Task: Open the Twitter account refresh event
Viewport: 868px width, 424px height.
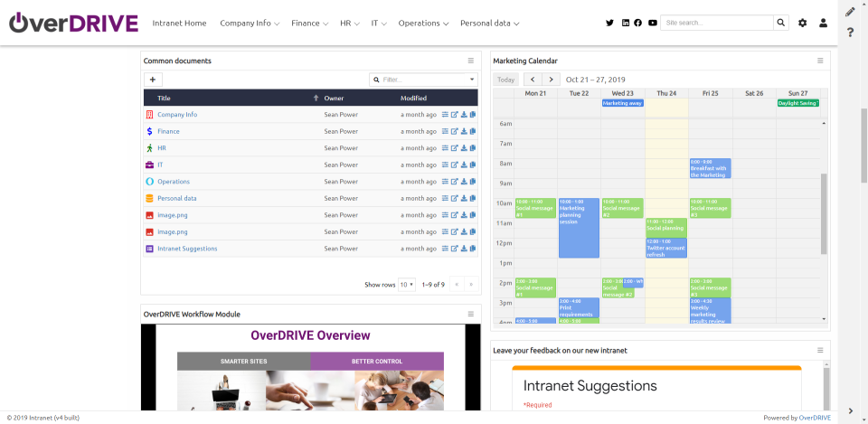Action: pos(666,248)
